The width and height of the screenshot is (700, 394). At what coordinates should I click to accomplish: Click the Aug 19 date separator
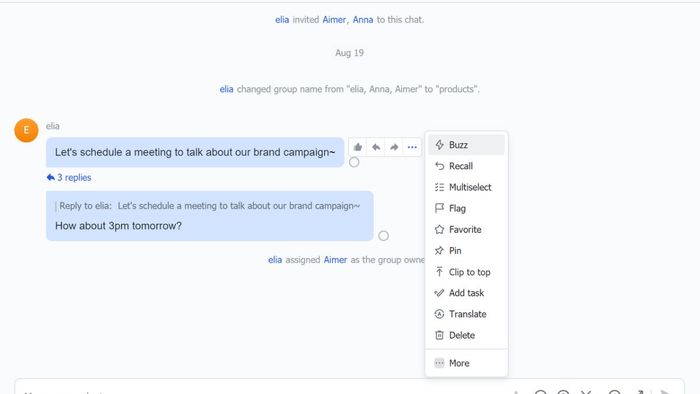pos(350,53)
